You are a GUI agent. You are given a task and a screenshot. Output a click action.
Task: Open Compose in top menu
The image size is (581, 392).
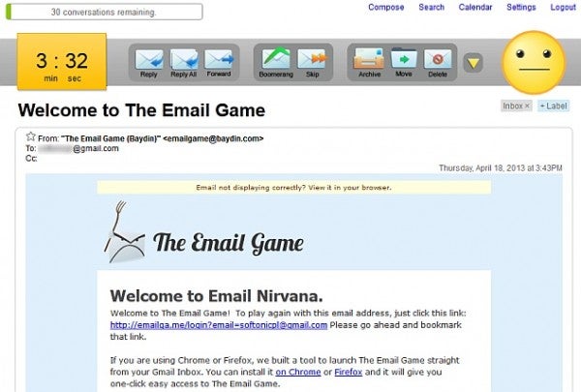coord(386,7)
